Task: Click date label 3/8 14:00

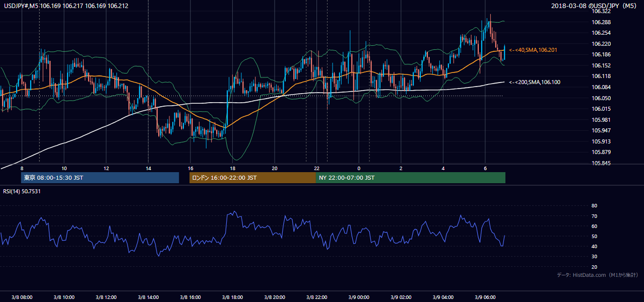Action: click(x=148, y=297)
